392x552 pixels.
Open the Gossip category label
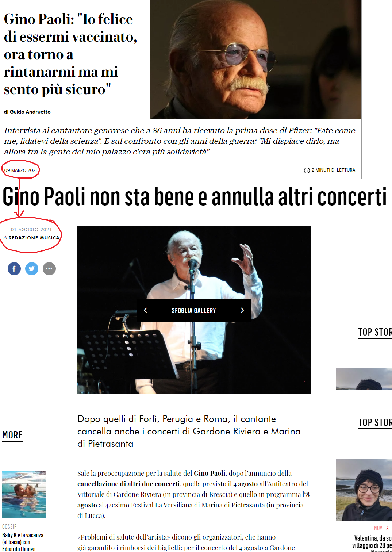(x=9, y=526)
